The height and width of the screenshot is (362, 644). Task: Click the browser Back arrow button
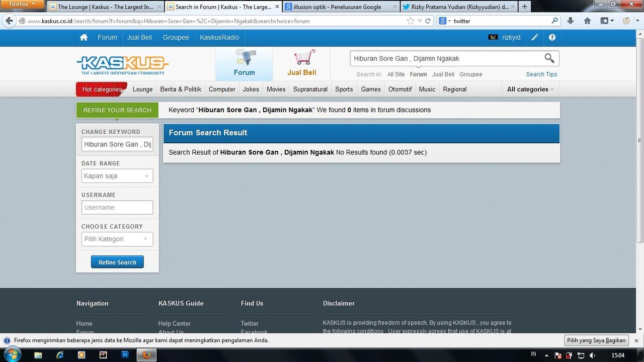coord(9,21)
